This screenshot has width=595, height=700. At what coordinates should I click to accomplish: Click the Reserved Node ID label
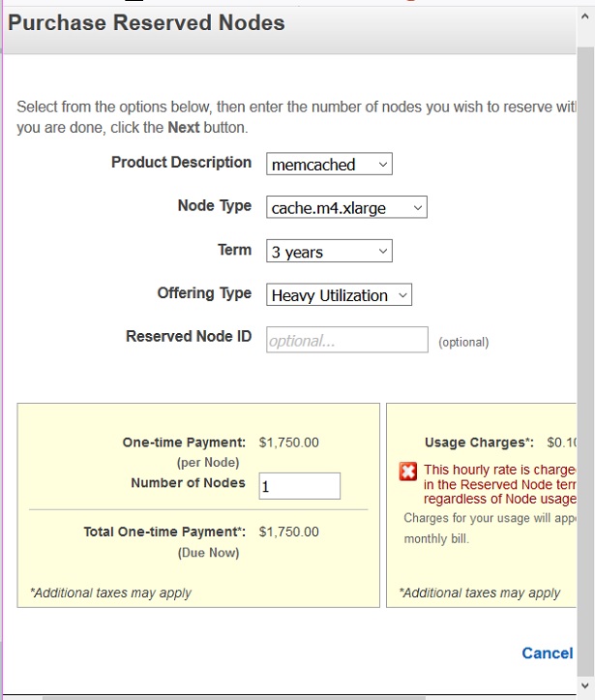point(189,337)
